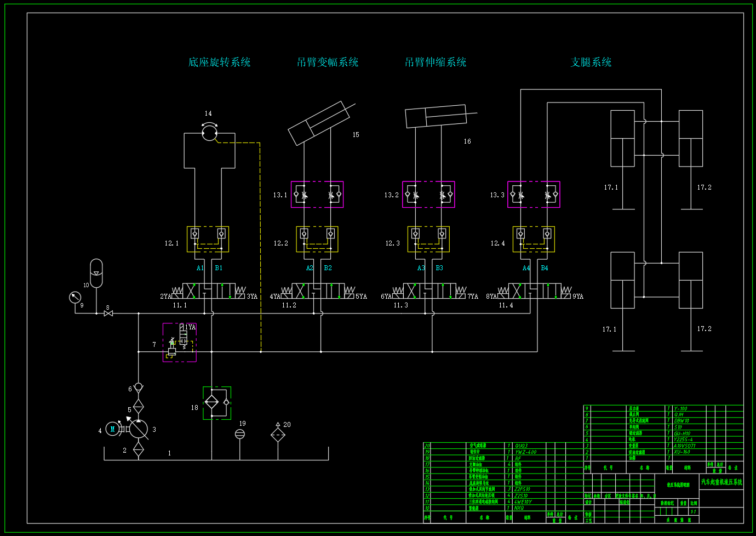The width and height of the screenshot is (756, 536).
Task: Click the A3 port label
Action: [x=421, y=268]
